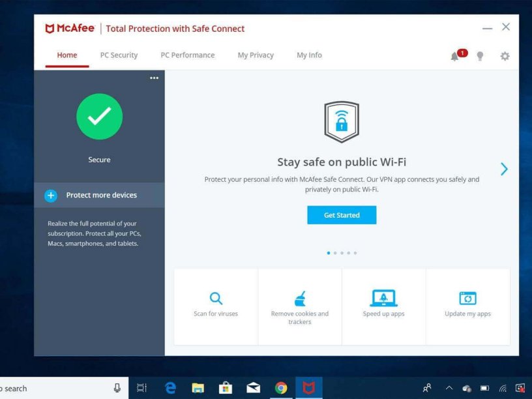Click the green Secure checkmark
The width and height of the screenshot is (532, 399).
point(99,117)
